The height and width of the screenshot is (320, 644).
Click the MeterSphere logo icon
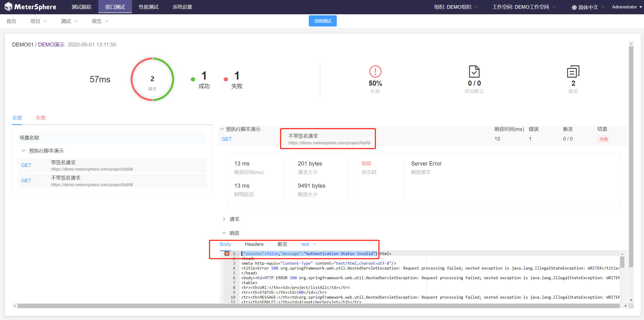point(8,7)
